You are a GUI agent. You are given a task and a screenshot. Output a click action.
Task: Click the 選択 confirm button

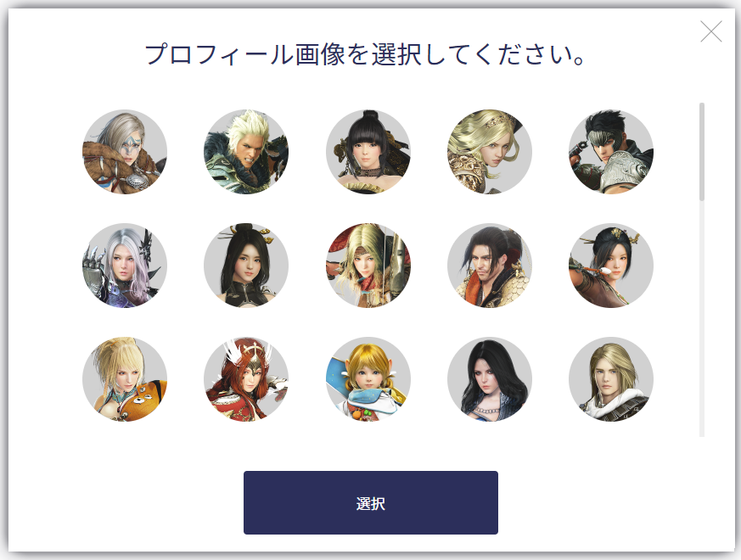coord(370,502)
